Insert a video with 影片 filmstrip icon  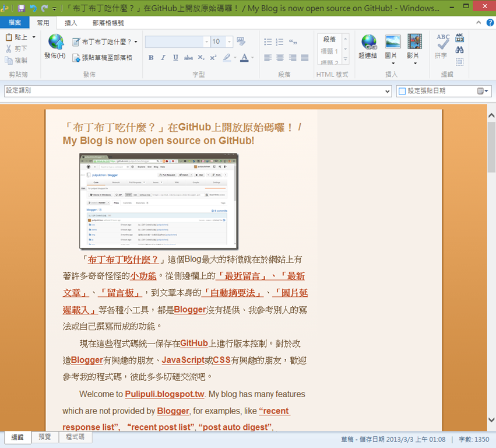(415, 41)
